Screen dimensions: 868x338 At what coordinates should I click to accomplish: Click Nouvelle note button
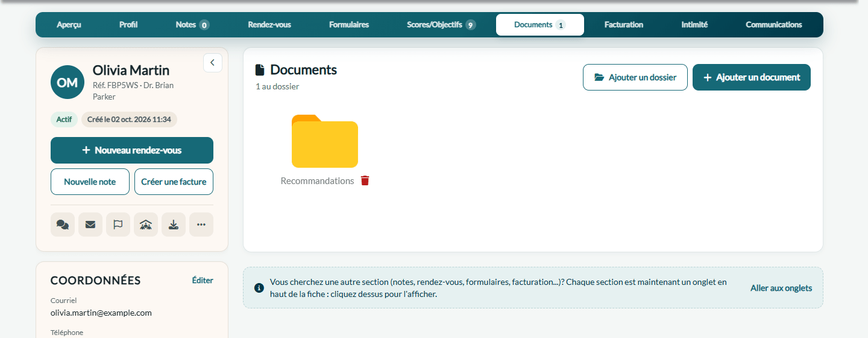pyautogui.click(x=90, y=182)
